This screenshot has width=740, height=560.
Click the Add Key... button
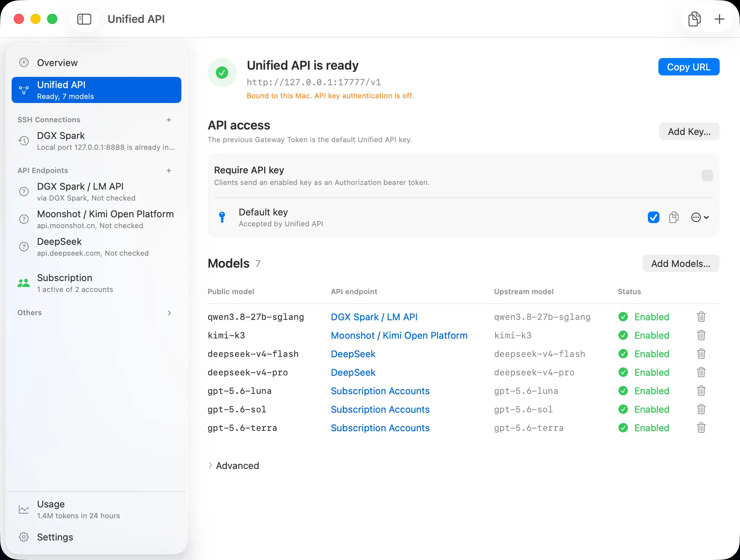click(x=689, y=131)
